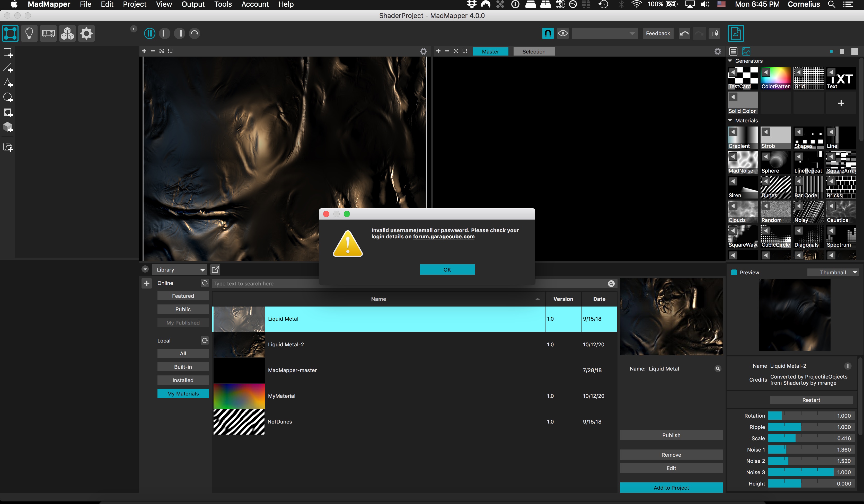Viewport: 864px width, 504px height.
Task: Click the Liquid Metal-2 material thumbnail
Action: tap(239, 344)
